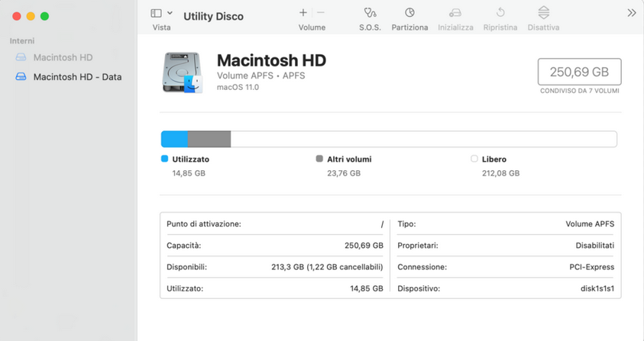Click the macOS 11.0 version text
Screen dimensions: 644x341
238,87
